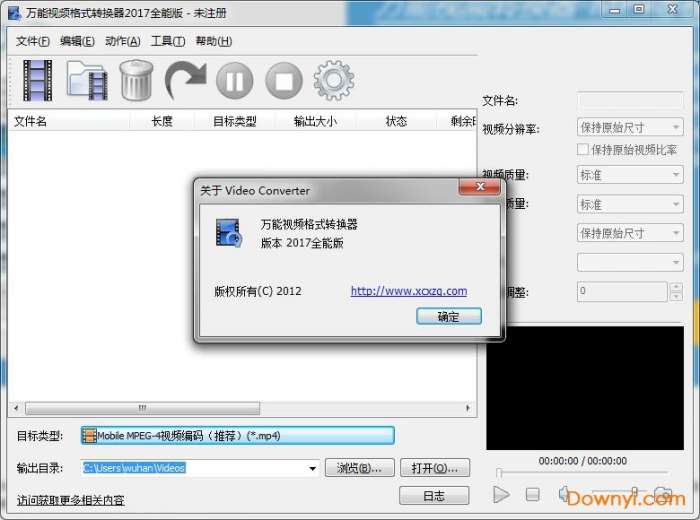Click the OK button in About dialog
700x520 pixels.
[449, 316]
